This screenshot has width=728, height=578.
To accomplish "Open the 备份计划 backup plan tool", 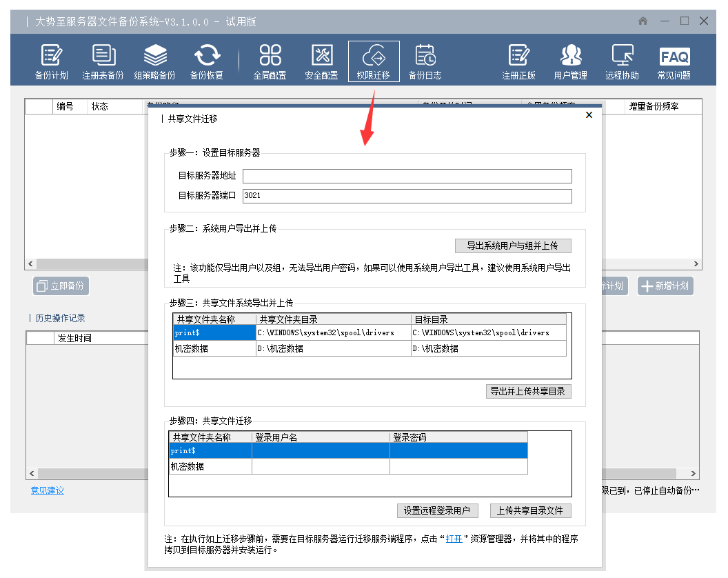I will coord(52,61).
